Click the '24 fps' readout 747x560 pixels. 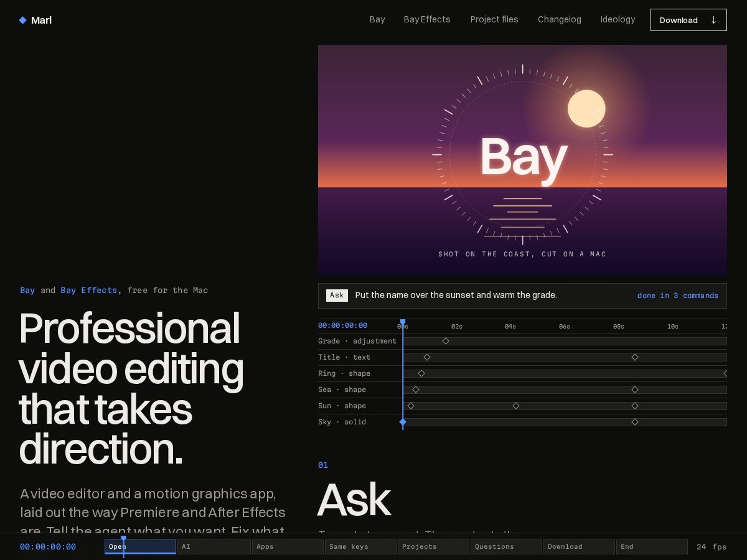click(712, 547)
